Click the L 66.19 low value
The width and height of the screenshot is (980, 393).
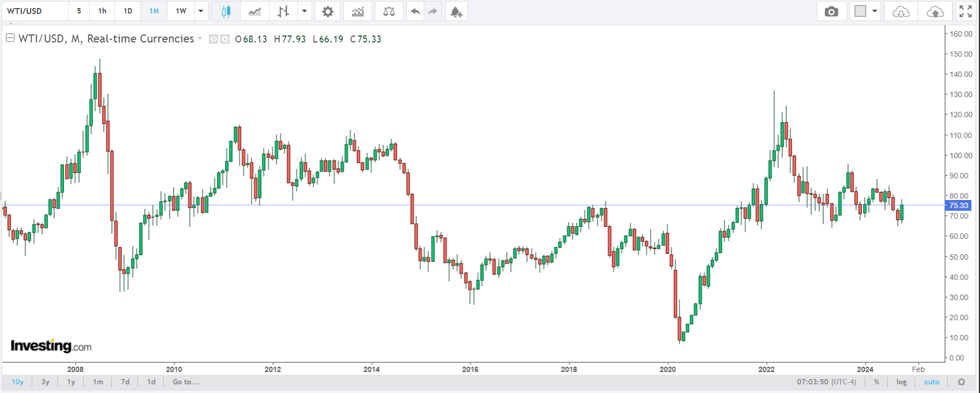point(328,39)
